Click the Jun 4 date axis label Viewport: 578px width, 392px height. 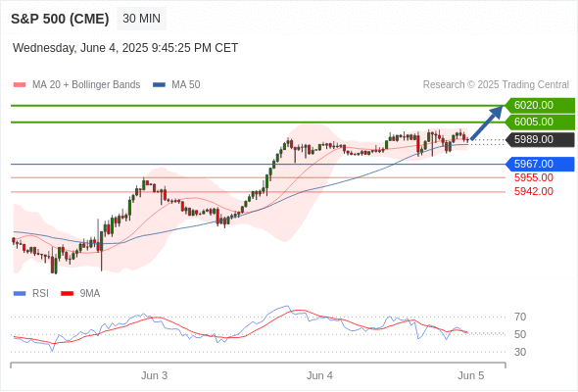tap(319, 375)
